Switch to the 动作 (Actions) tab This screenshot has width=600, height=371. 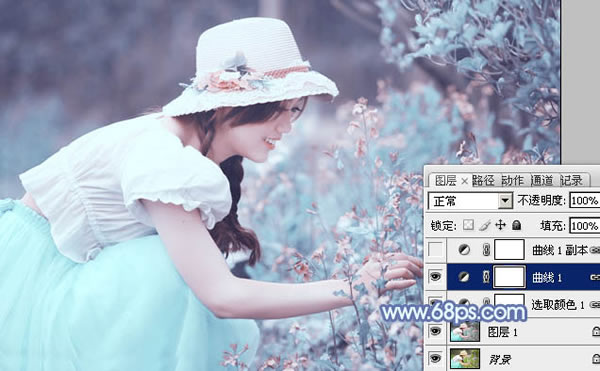pos(512,180)
